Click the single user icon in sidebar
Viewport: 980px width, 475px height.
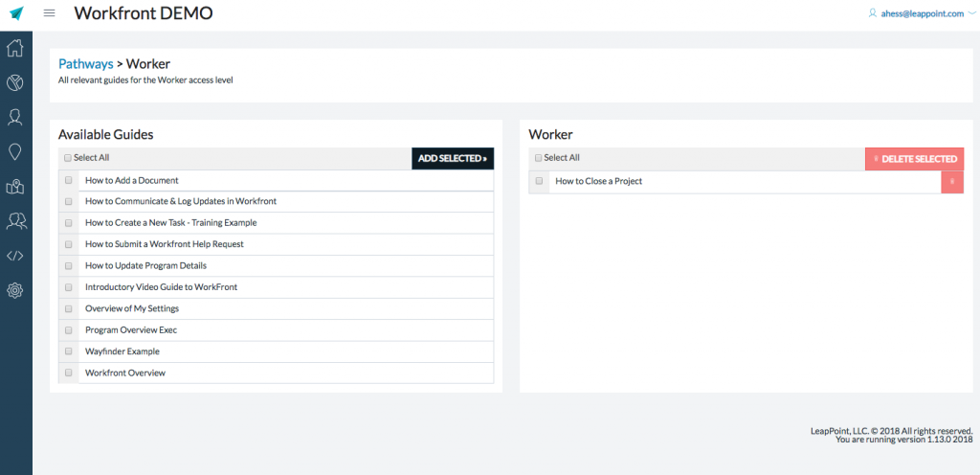click(15, 117)
